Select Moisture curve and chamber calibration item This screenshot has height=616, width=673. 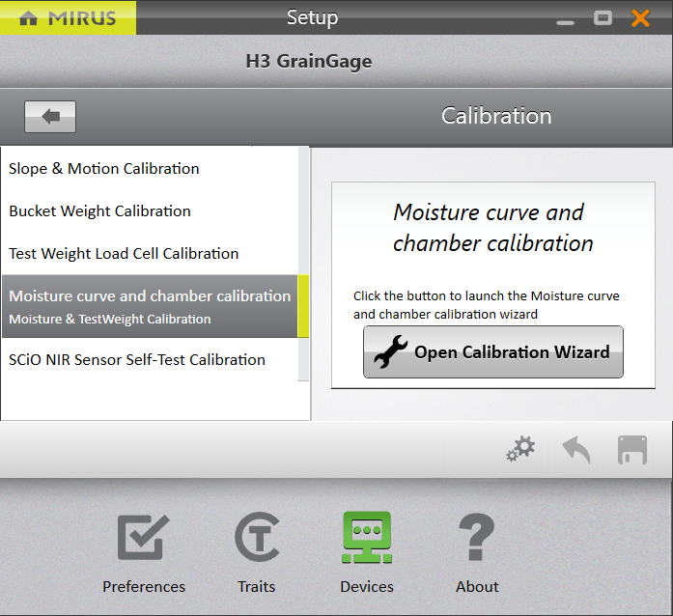pyautogui.click(x=150, y=306)
